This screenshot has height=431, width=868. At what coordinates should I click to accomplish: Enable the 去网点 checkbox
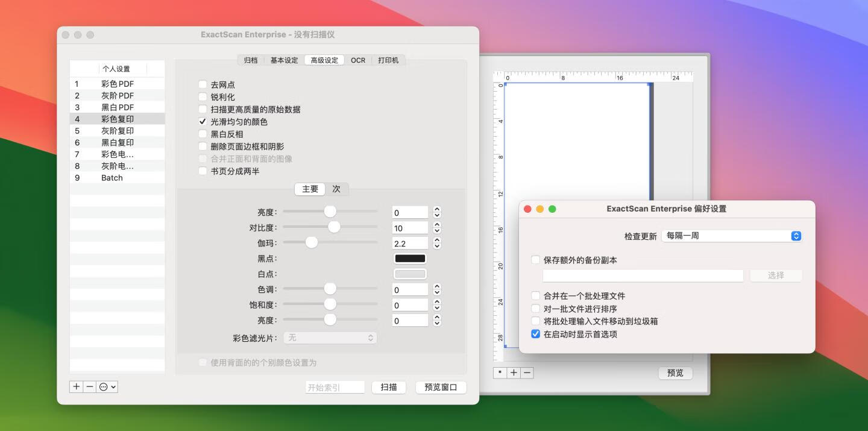point(203,85)
